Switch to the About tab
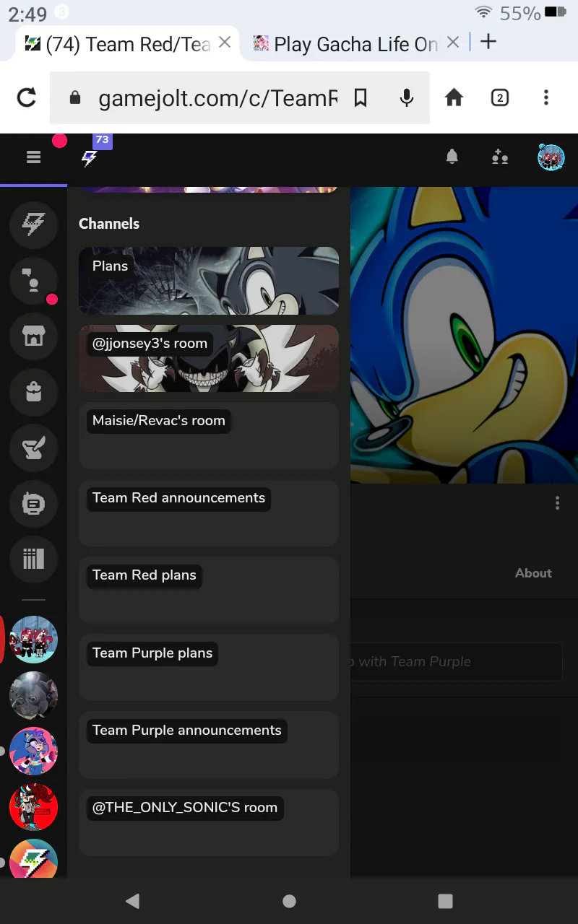Viewport: 578px width, 924px height. coord(533,573)
